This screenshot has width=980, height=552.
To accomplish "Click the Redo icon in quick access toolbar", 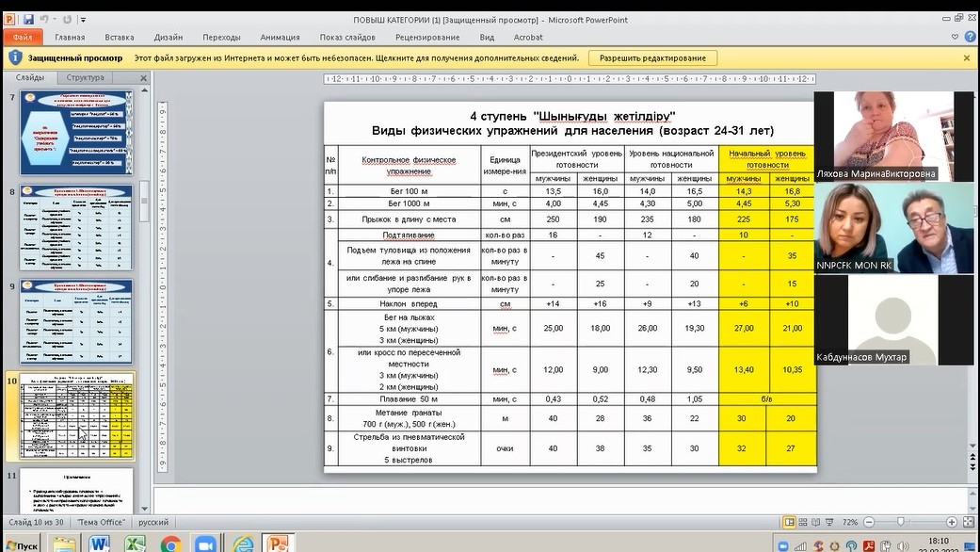I will coord(68,20).
